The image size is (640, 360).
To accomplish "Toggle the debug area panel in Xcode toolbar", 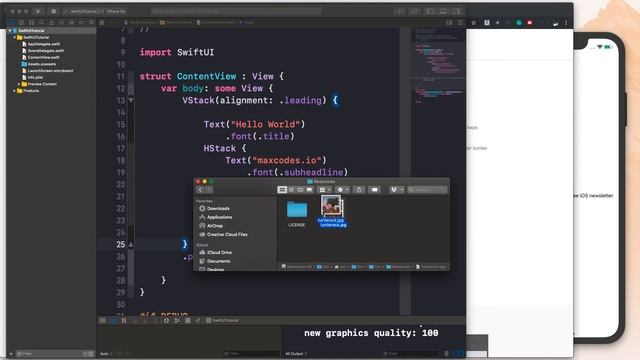I will coord(443,11).
